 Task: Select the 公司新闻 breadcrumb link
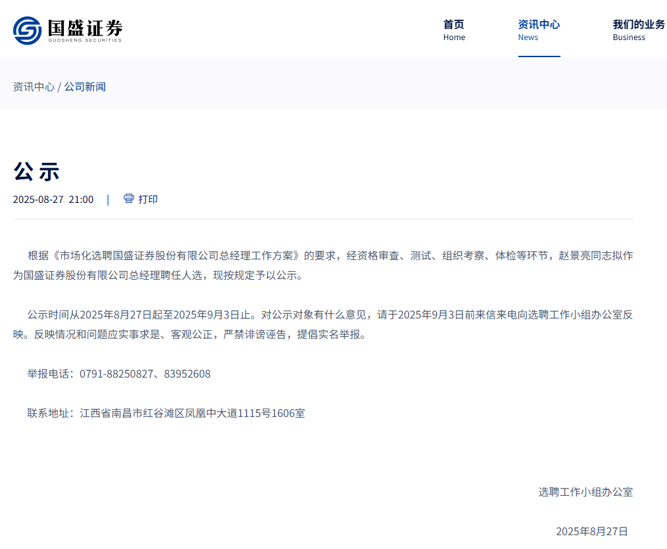[x=85, y=87]
